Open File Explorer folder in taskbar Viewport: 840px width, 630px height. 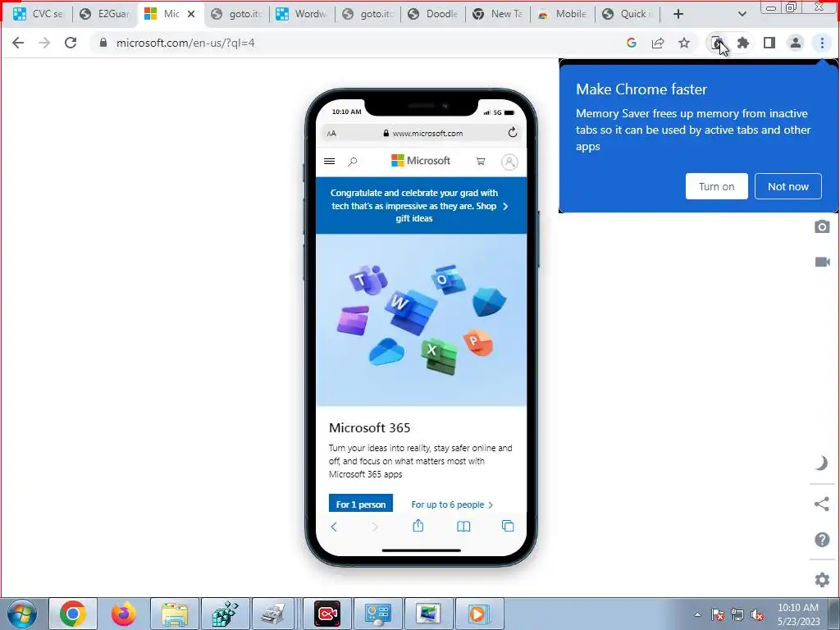click(x=175, y=614)
